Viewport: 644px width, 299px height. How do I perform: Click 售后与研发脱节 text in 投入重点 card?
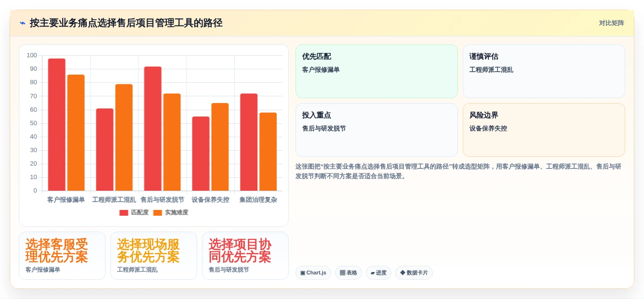(x=324, y=129)
